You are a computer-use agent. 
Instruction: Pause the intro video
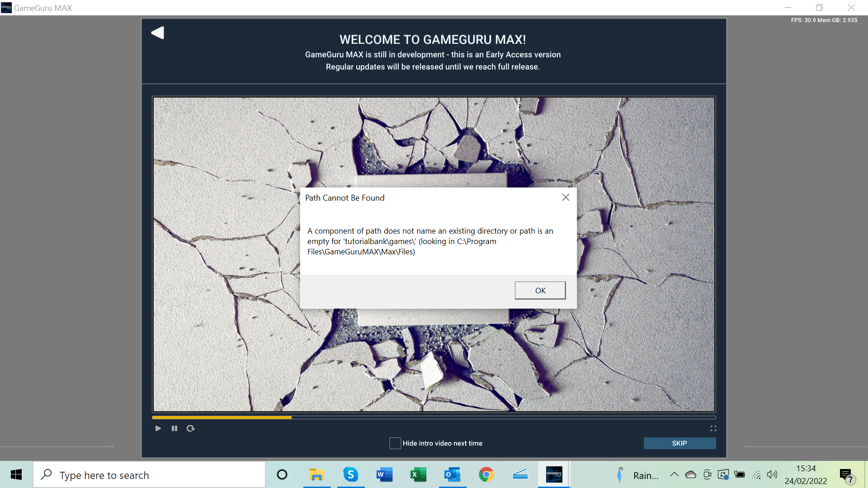(x=174, y=428)
